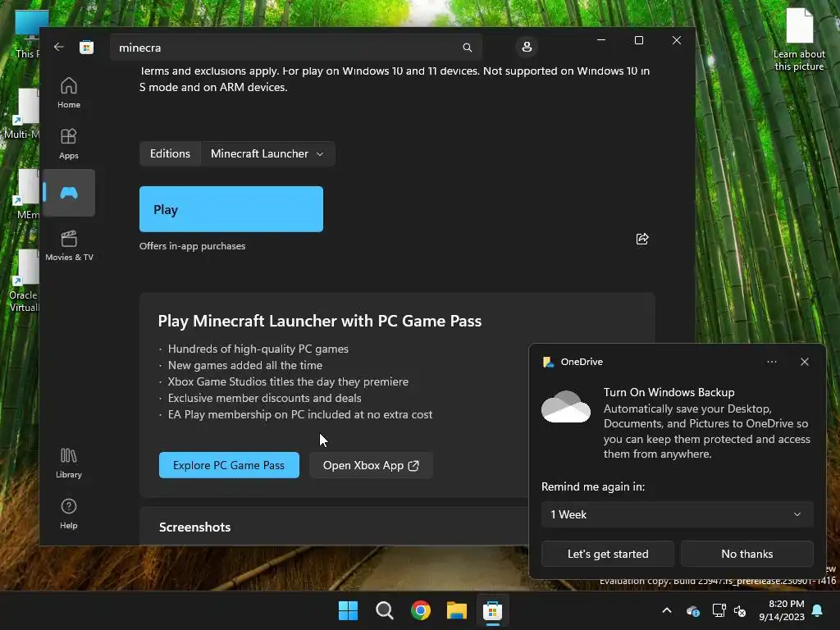This screenshot has height=630, width=840.
Task: Click the Screenshots section heading
Action: click(x=194, y=527)
